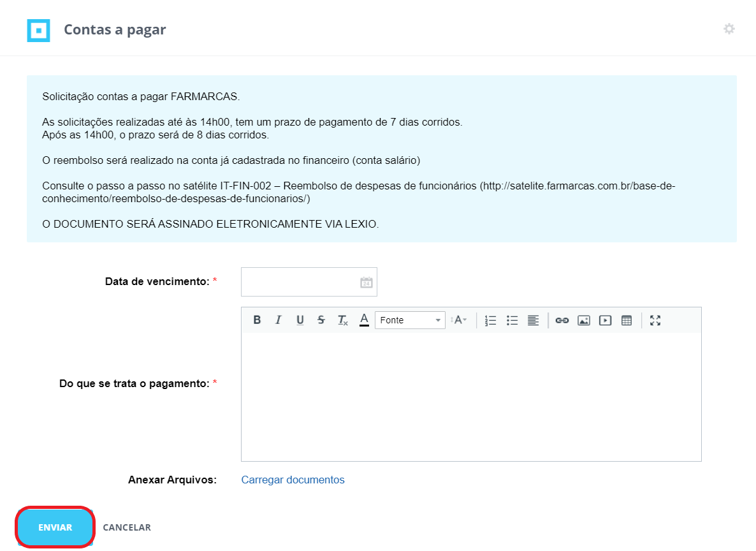The width and height of the screenshot is (756, 551).
Task: Click the insert image icon
Action: [583, 320]
